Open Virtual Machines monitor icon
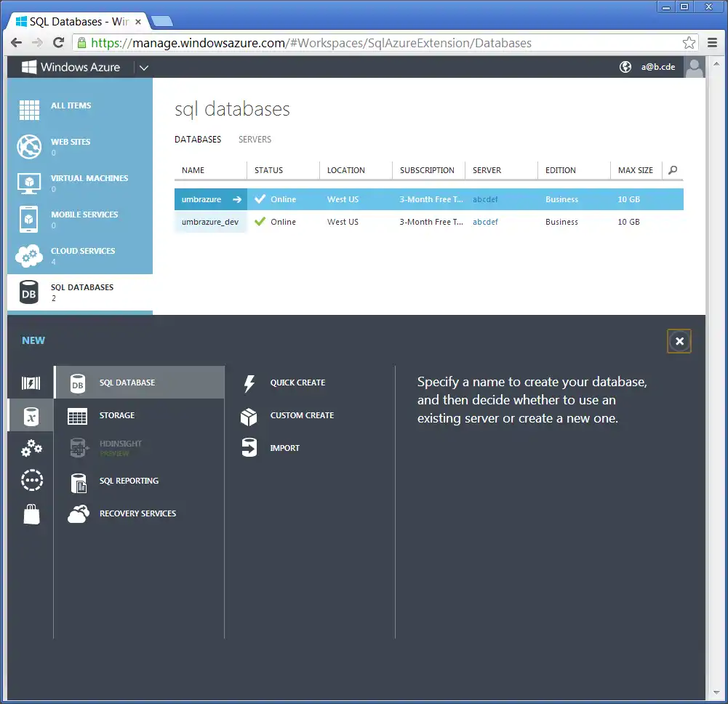The height and width of the screenshot is (704, 728). 29,183
